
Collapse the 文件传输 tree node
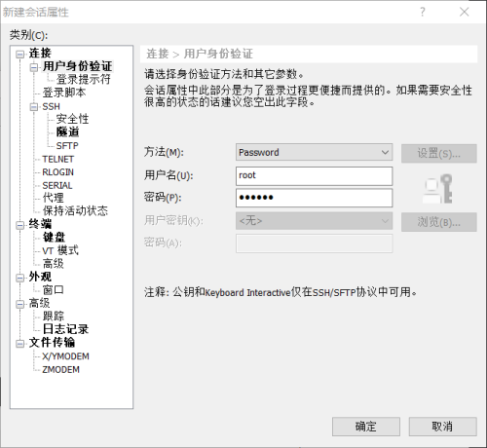coord(20,344)
